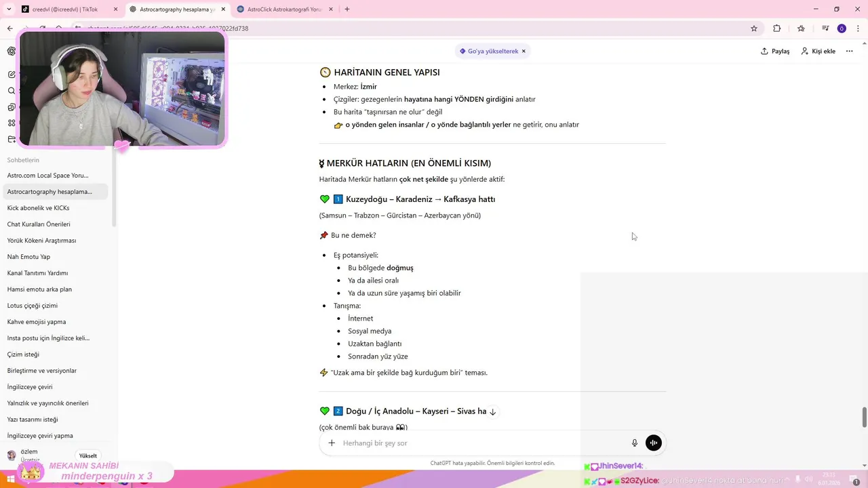Open Kahve emojisi yapma chat
868x488 pixels.
(x=56, y=322)
